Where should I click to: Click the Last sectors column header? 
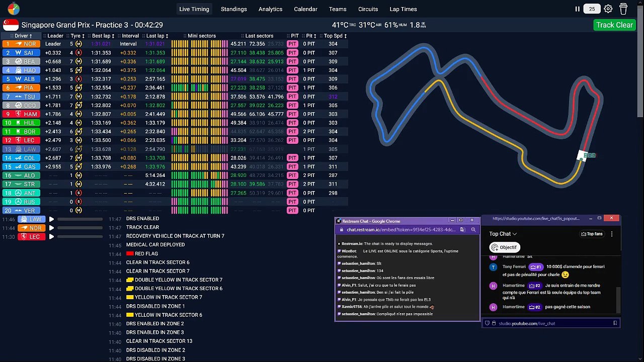pos(257,36)
